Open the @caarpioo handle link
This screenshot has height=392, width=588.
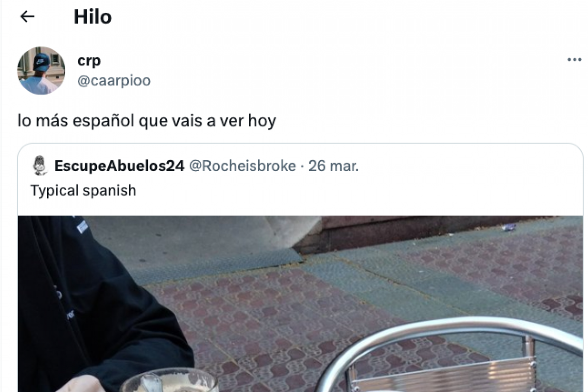click(114, 80)
